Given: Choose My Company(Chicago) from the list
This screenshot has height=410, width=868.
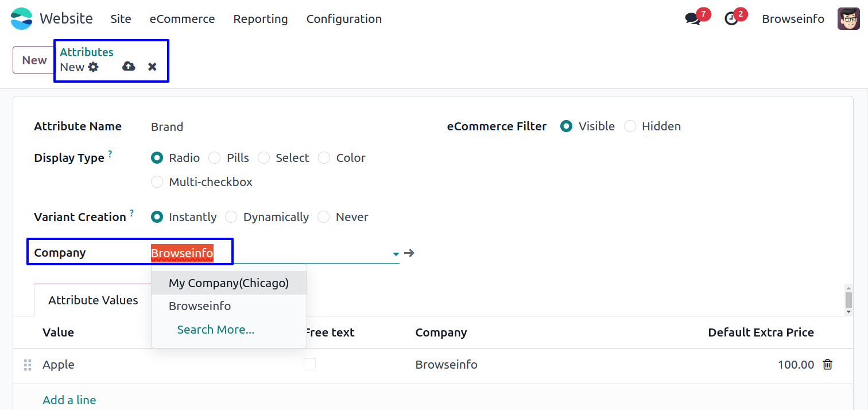Looking at the screenshot, I should 228,283.
